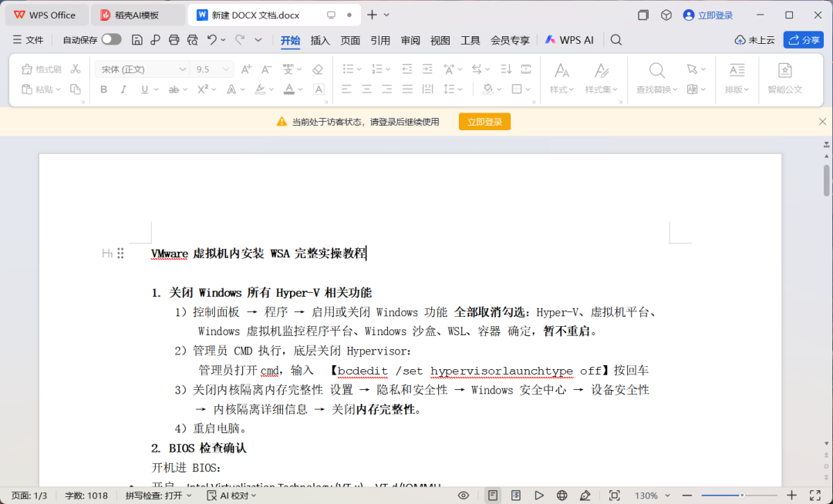Image resolution: width=833 pixels, height=504 pixels.
Task: Click the Decrease indent icon
Action: [x=407, y=69]
